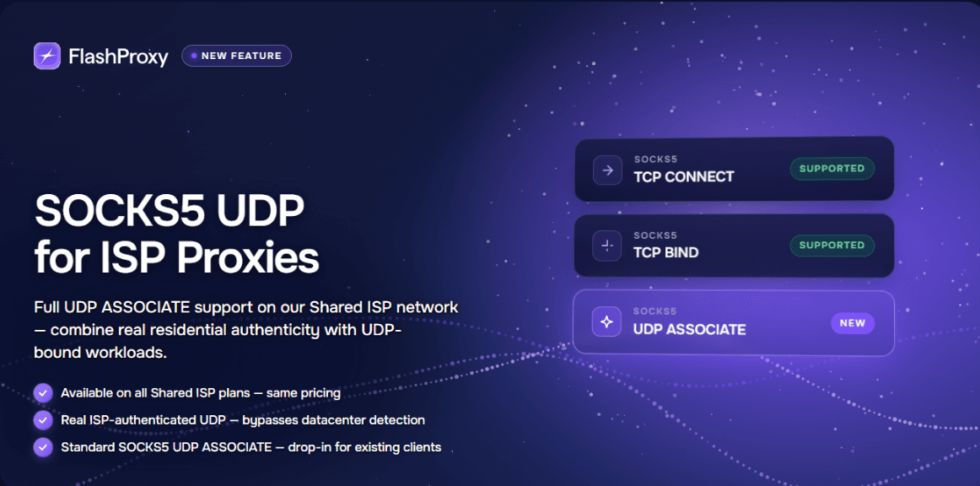Select the TCP BIND label

pyautogui.click(x=666, y=253)
